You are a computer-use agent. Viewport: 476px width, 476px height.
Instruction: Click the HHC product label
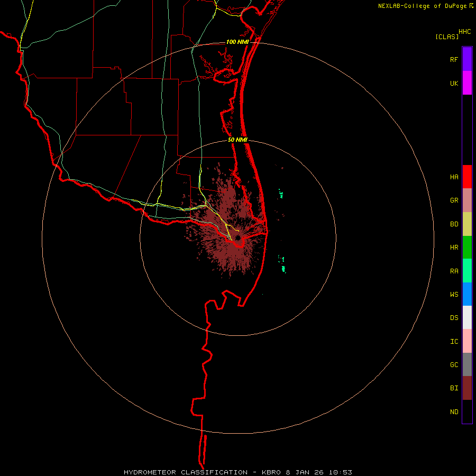coord(464,32)
